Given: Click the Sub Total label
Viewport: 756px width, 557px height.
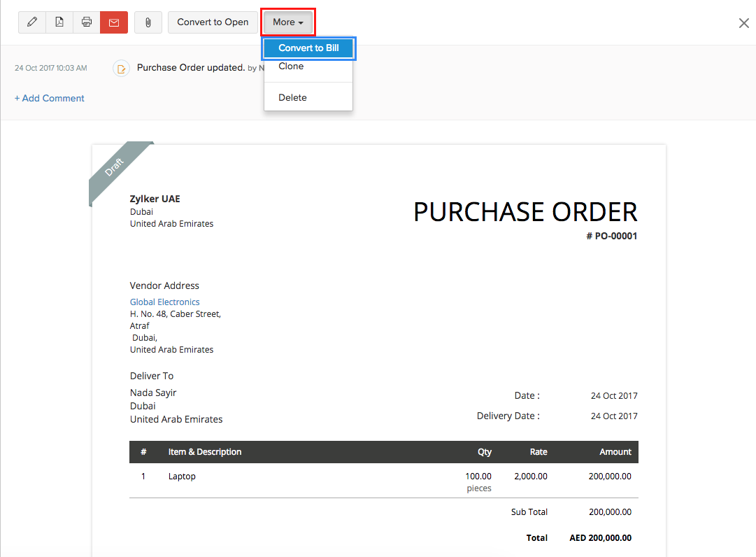Looking at the screenshot, I should (x=529, y=512).
